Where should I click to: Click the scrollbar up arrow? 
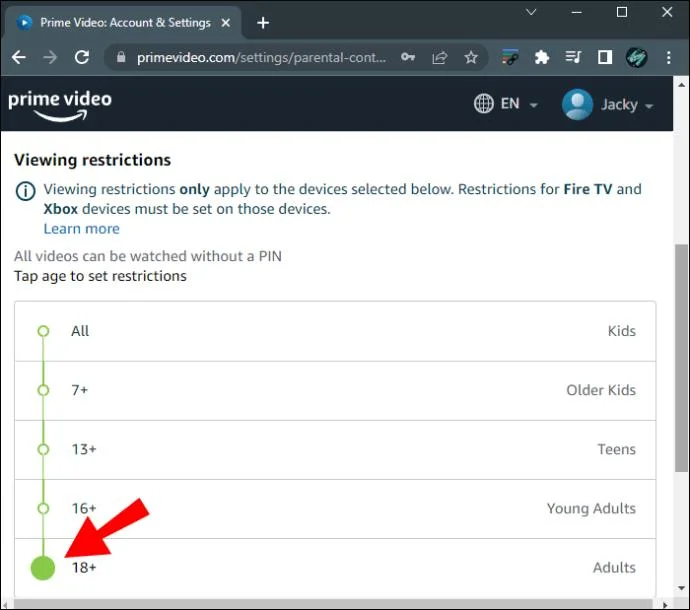click(x=682, y=84)
